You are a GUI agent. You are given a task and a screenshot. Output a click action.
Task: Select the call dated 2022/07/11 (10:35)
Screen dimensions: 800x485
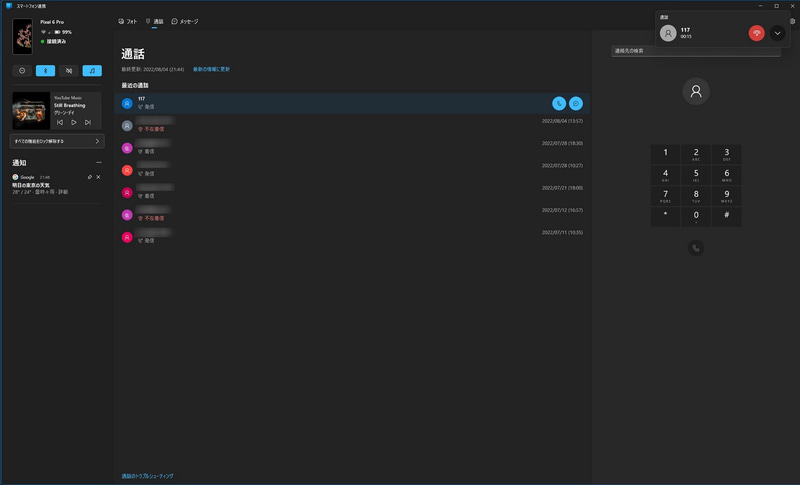pyautogui.click(x=352, y=237)
